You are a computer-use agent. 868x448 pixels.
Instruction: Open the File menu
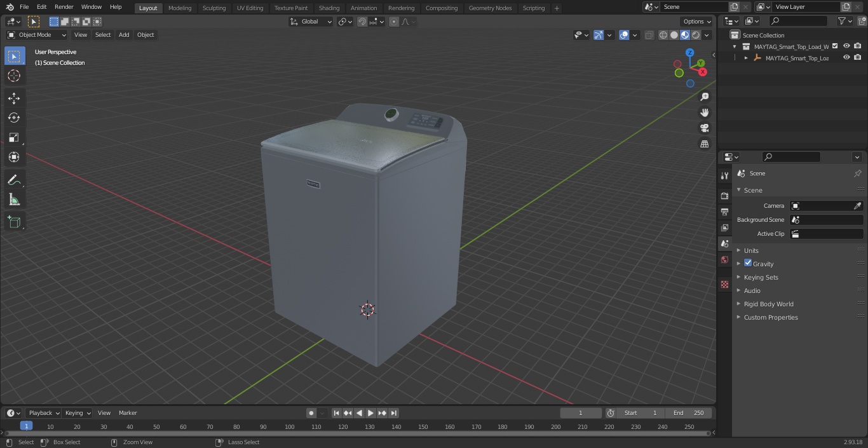pyautogui.click(x=24, y=7)
